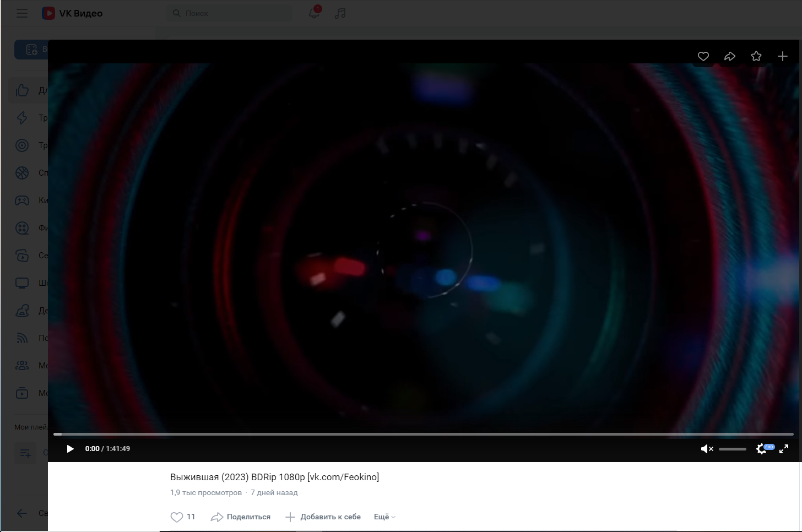Open the music note icon

[x=340, y=13]
